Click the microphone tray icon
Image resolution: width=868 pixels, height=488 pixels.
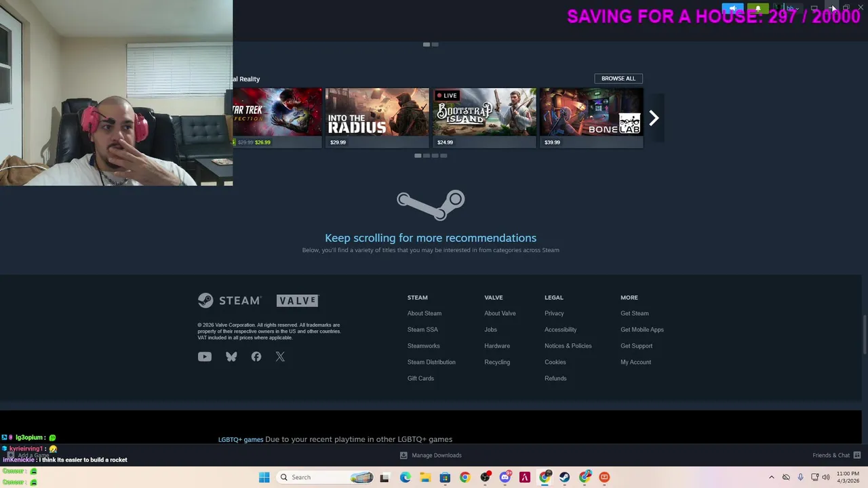pos(800,477)
